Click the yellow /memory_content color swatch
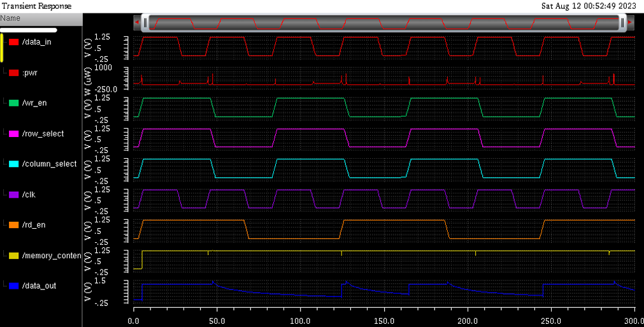 pos(14,256)
